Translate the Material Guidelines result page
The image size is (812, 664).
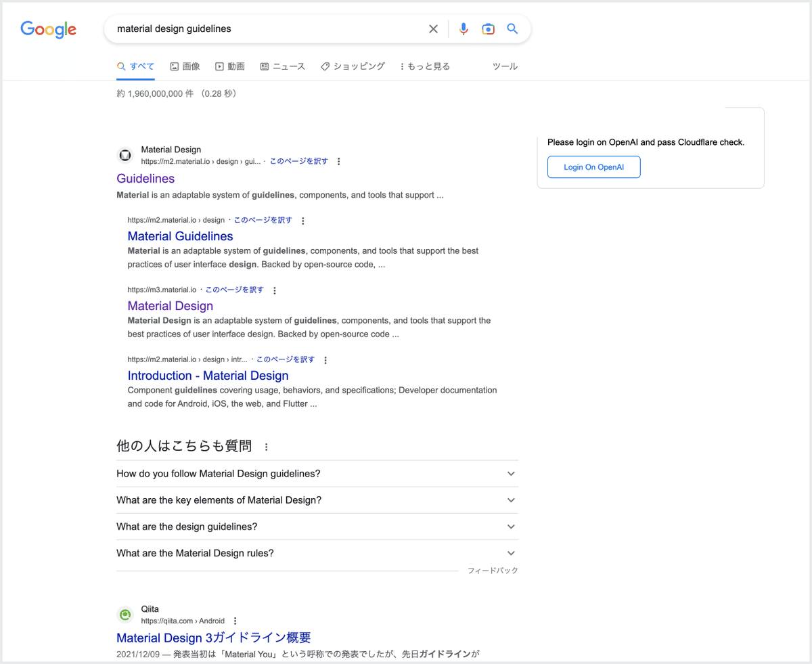click(x=263, y=220)
